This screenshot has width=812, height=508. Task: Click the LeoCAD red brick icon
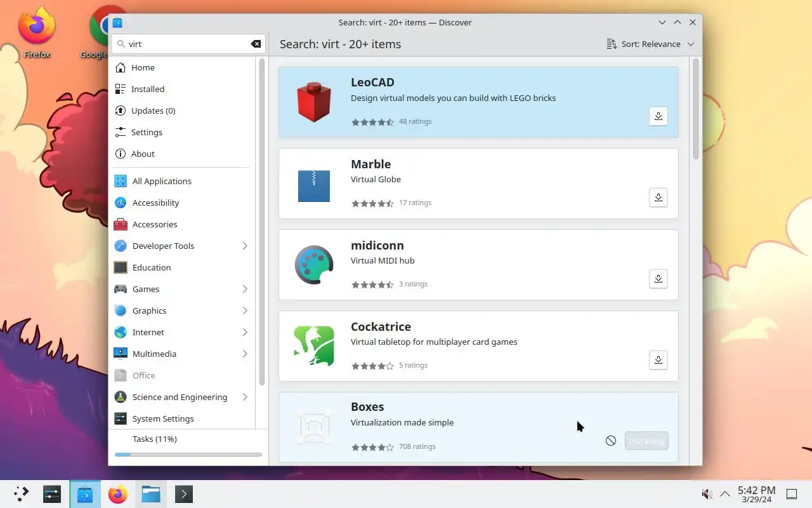(314, 102)
